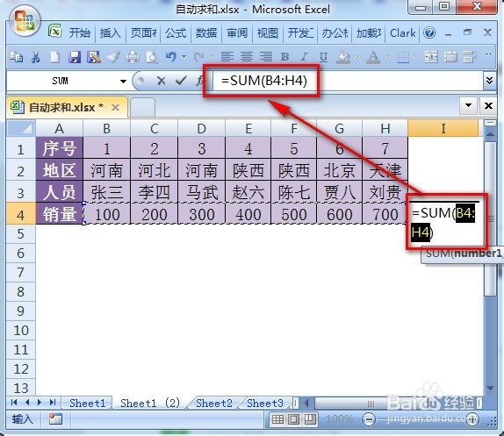Open the 数据 ribbon tab
Screen dimensions: 504x436
click(206, 33)
